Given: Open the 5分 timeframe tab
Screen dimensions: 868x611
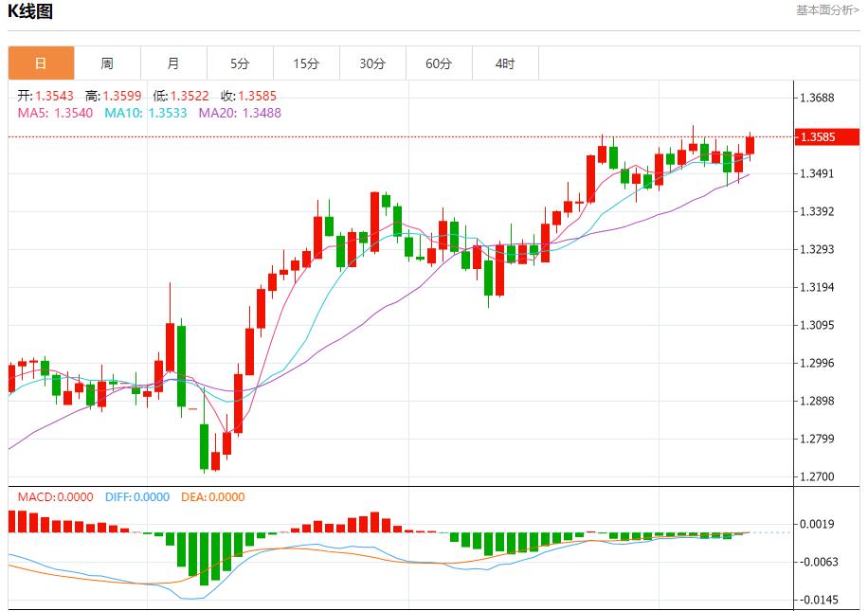Looking at the screenshot, I should tap(240, 63).
